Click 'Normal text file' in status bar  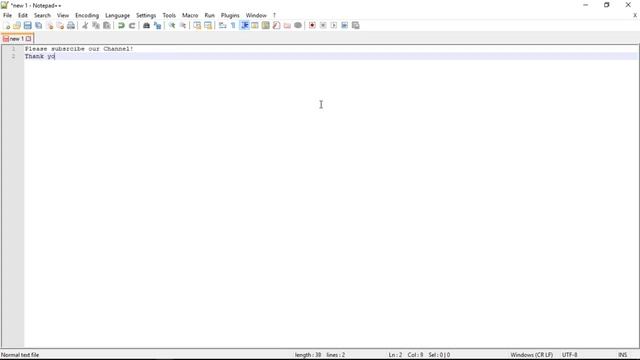tap(20, 355)
